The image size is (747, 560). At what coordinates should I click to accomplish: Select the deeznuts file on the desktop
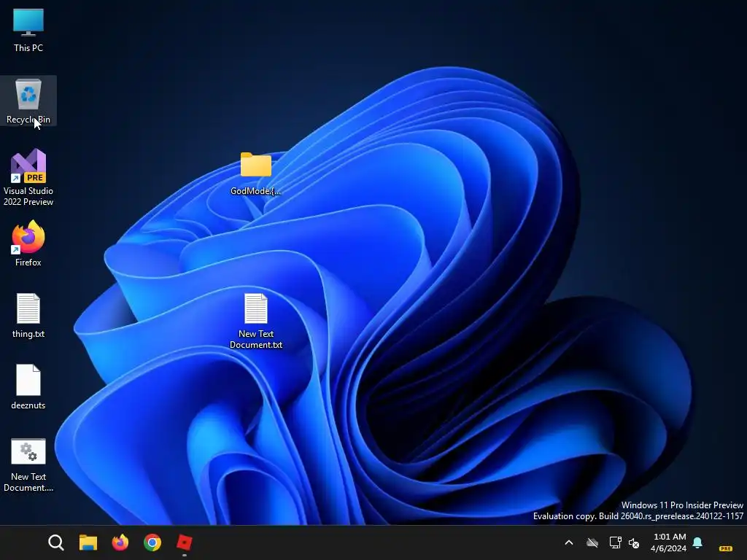click(x=28, y=386)
